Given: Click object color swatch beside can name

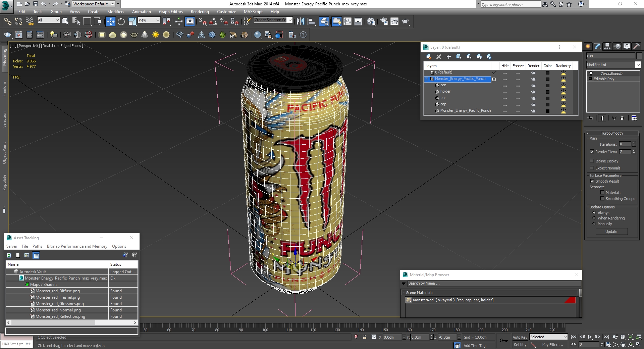Looking at the screenshot, I should [x=639, y=56].
